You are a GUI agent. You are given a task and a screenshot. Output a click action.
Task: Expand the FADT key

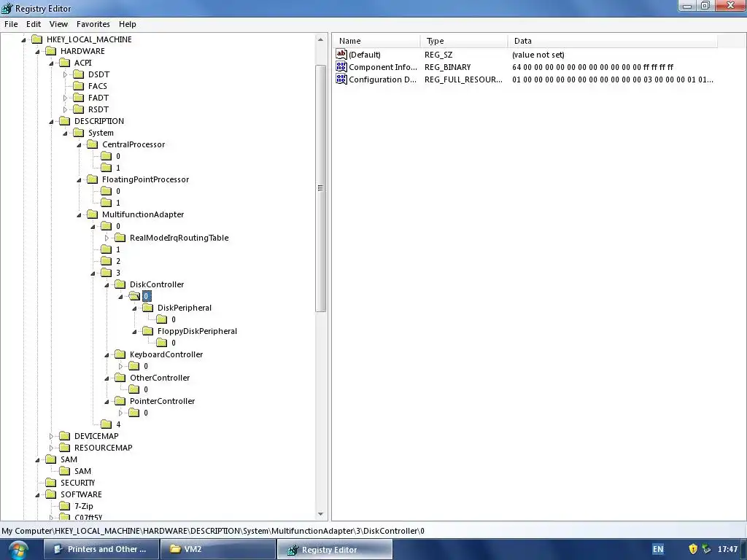[65, 98]
